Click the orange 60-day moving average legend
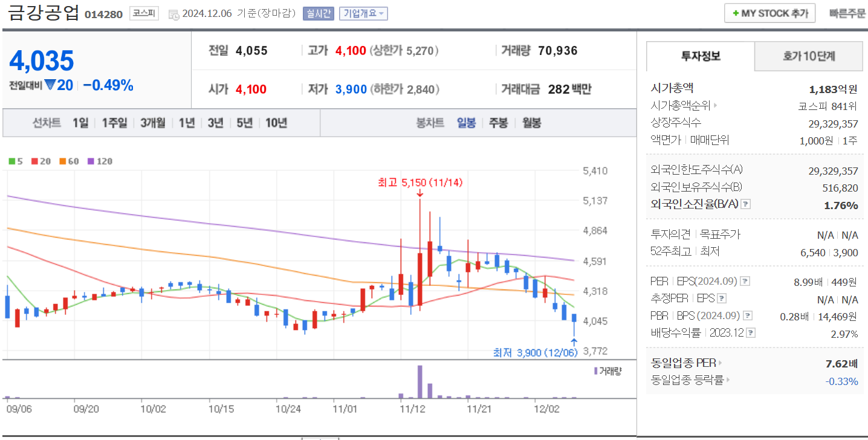The image size is (868, 440). coord(68,161)
